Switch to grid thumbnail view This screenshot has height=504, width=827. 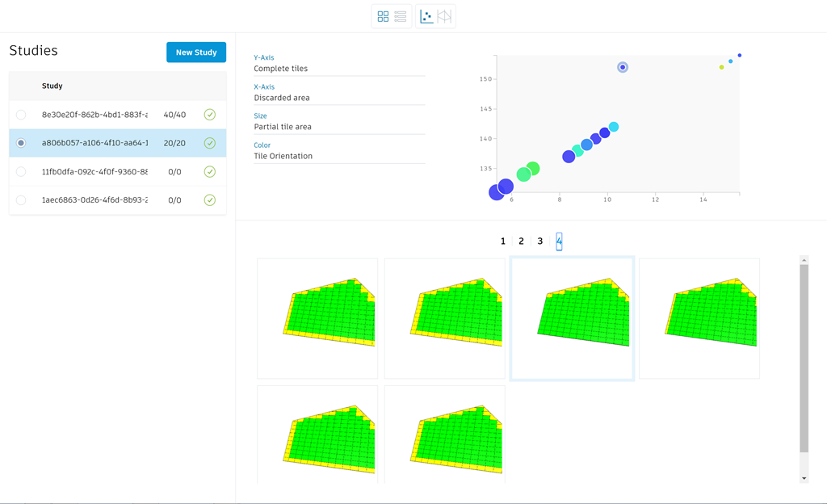tap(383, 16)
